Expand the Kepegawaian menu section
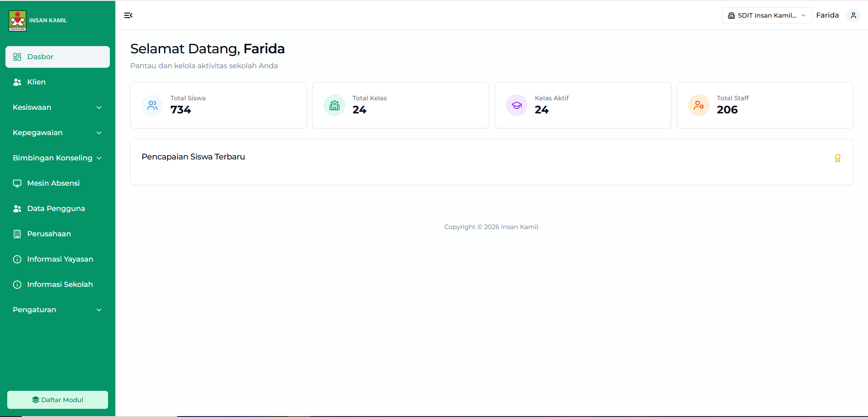 tap(57, 133)
